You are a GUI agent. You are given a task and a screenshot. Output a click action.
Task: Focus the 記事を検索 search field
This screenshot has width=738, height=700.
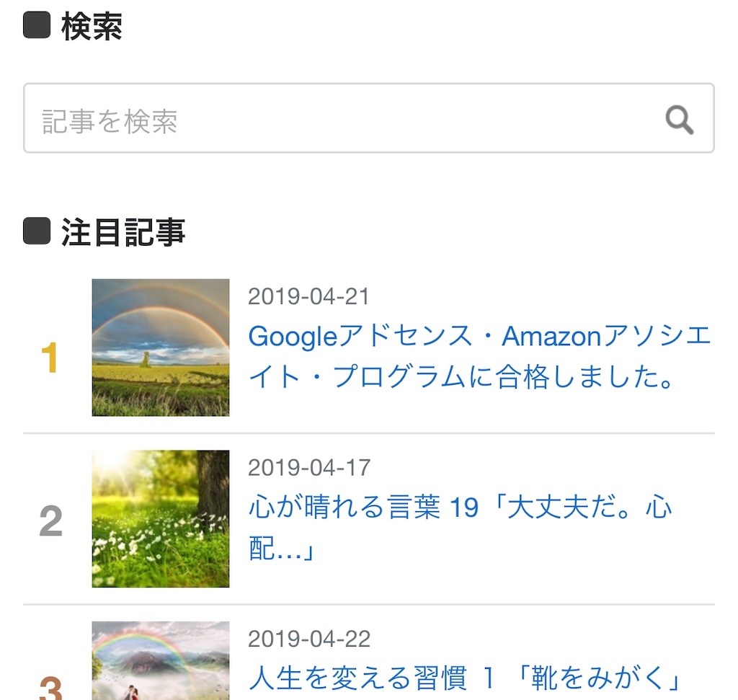point(339,119)
